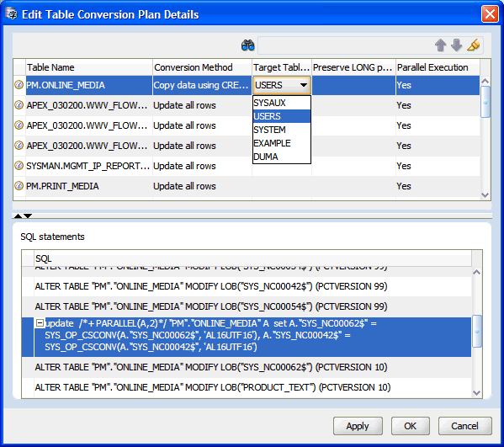The width and height of the screenshot is (504, 447).
Task: Click the Apply button
Action: pos(358,426)
